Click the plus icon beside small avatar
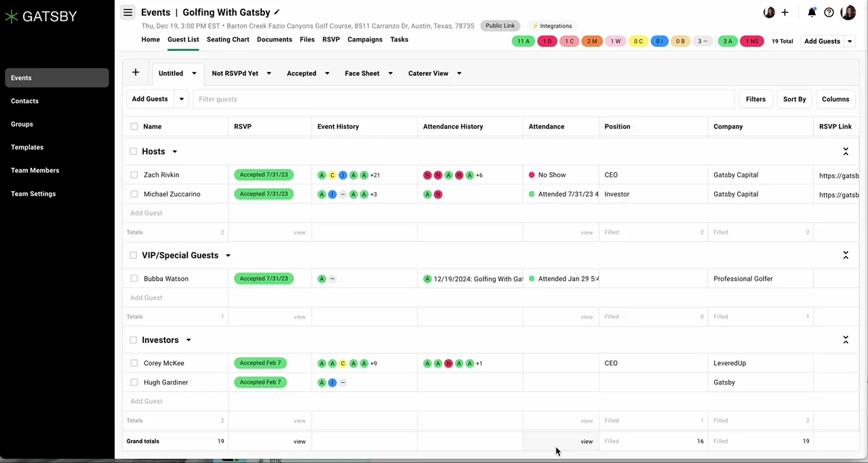The image size is (868, 463). pos(785,12)
